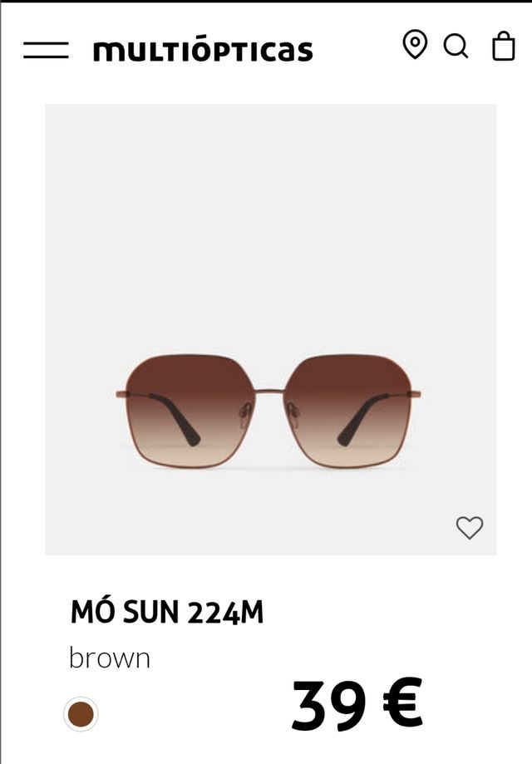Click the left nose pad of the sunglasses
The width and height of the screenshot is (532, 764).
pyautogui.click(x=245, y=414)
